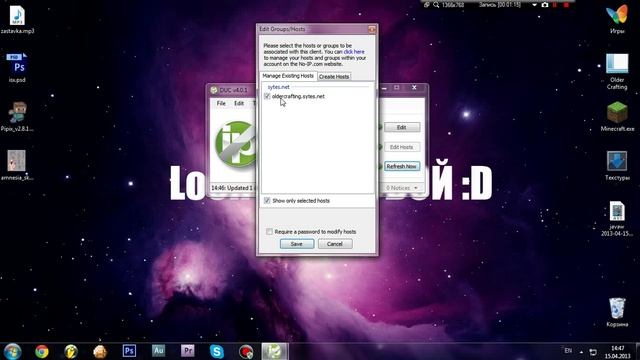
Task: Open the red recorder taskbar icon
Action: click(x=246, y=351)
